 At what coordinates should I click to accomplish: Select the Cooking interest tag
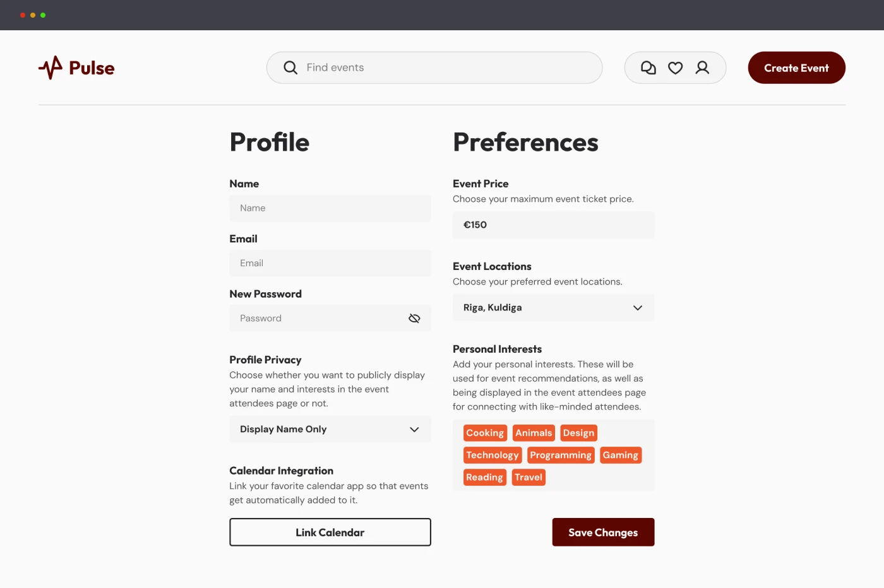click(x=485, y=433)
